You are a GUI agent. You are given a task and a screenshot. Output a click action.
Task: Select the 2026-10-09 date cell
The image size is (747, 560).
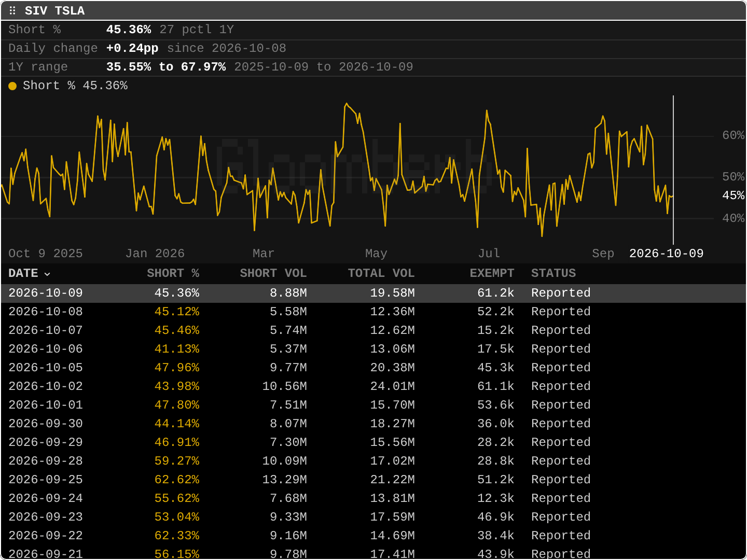(x=46, y=293)
